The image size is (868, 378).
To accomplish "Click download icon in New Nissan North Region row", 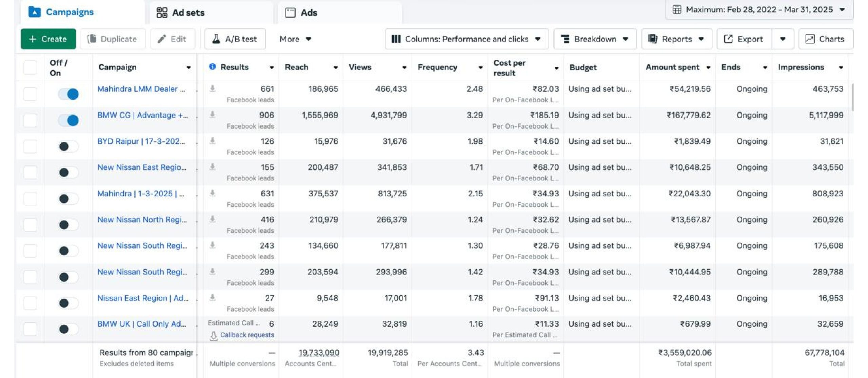I will (x=212, y=219).
